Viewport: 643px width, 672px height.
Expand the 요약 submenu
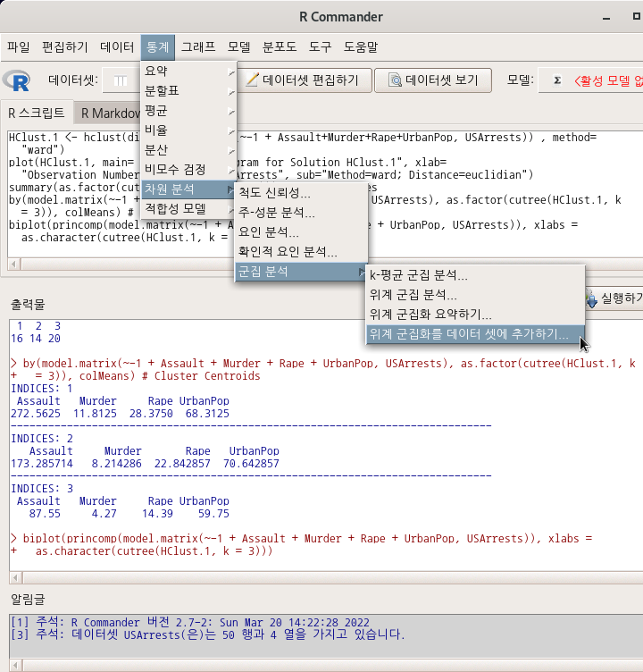point(189,71)
